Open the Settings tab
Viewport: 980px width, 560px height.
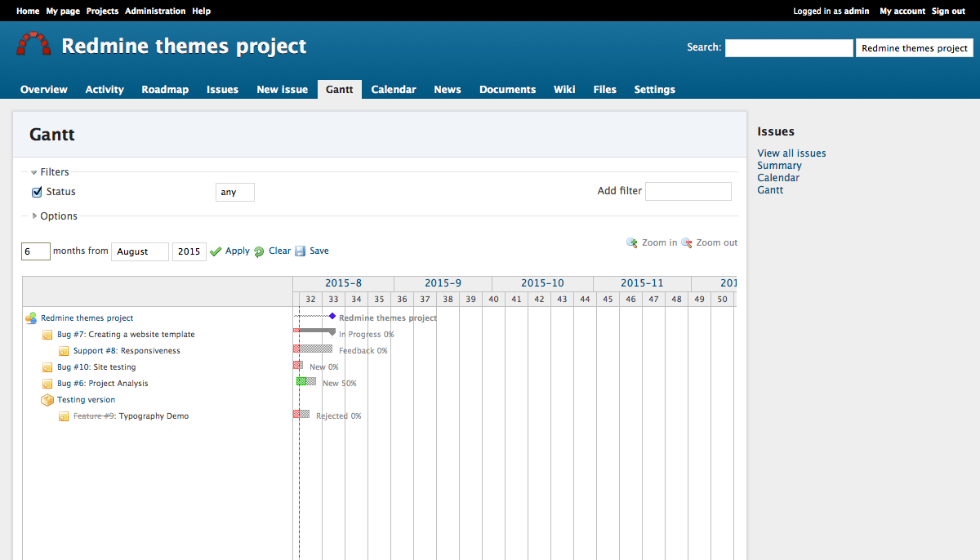(655, 90)
